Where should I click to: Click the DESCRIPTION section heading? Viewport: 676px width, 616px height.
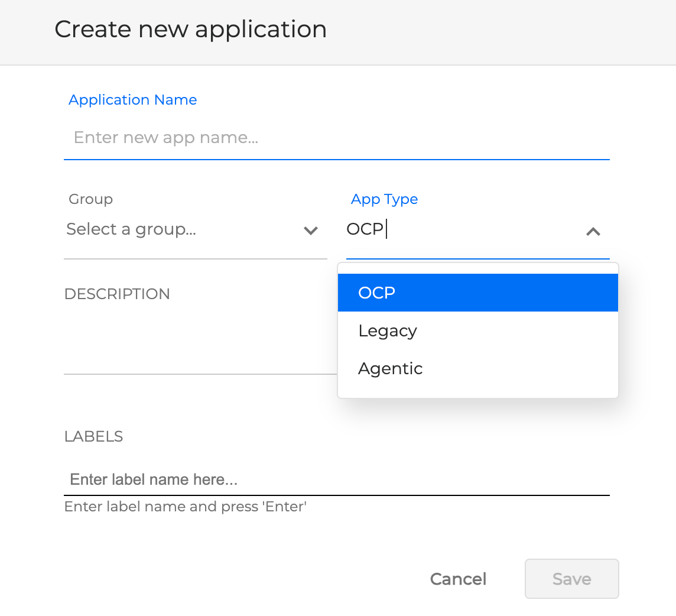117,294
